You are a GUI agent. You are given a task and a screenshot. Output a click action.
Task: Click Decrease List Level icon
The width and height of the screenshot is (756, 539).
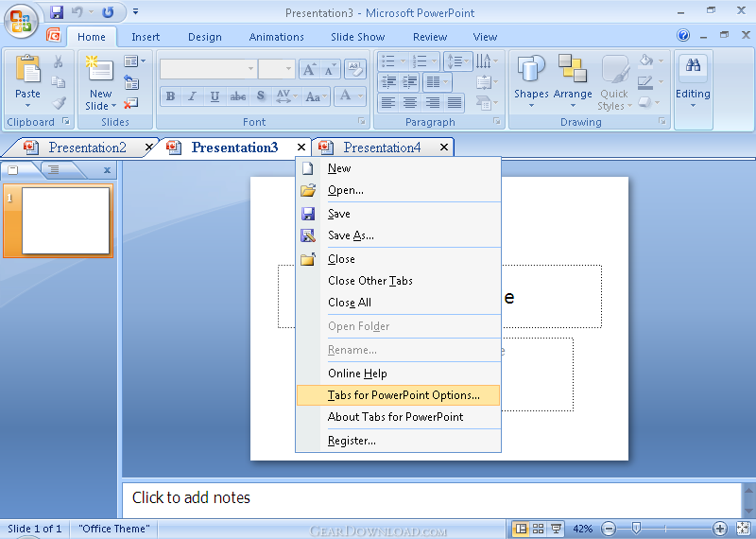pyautogui.click(x=388, y=82)
